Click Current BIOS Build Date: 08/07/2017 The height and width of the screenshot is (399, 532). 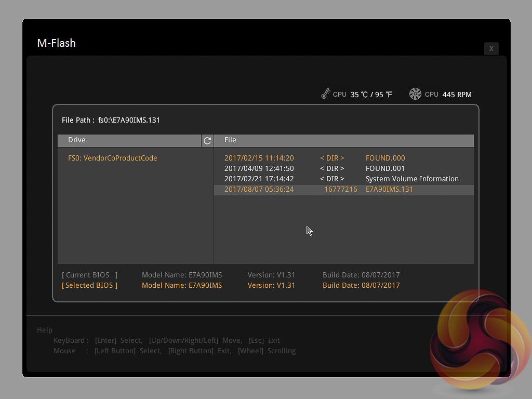coord(361,275)
